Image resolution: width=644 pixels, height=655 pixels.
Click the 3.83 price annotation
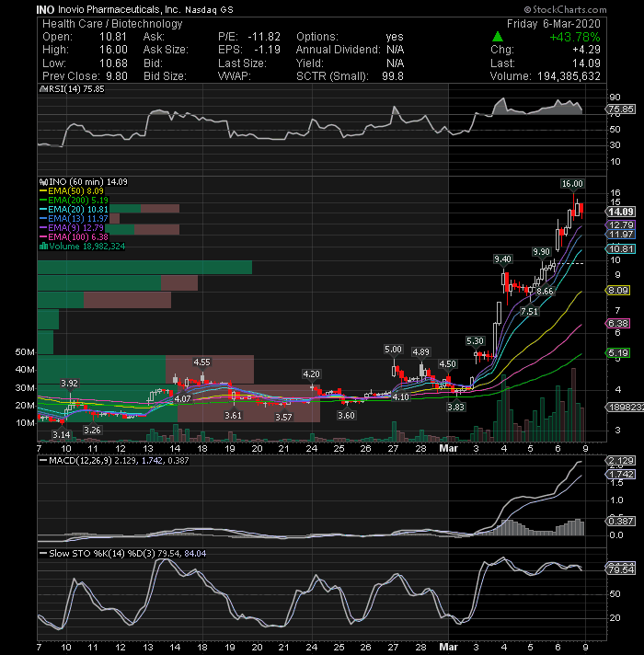(455, 407)
